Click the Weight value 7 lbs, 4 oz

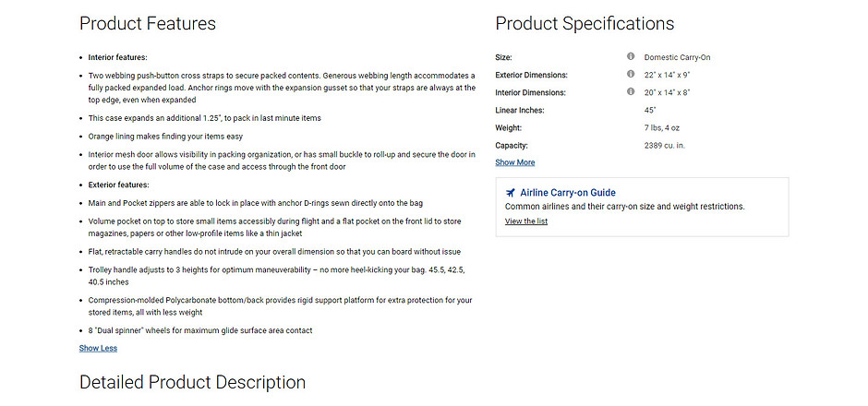pos(662,128)
